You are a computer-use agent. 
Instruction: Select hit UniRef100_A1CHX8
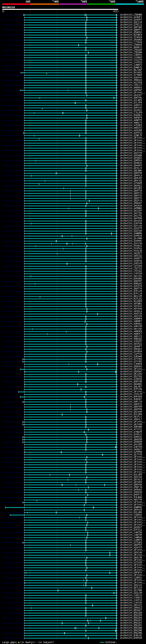tap(131, 82)
